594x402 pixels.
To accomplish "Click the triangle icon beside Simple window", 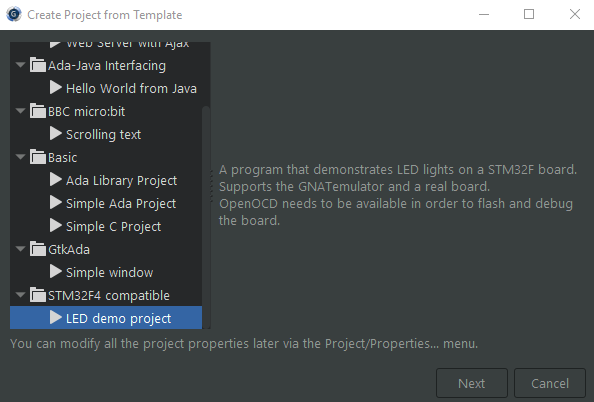I will (56, 271).
